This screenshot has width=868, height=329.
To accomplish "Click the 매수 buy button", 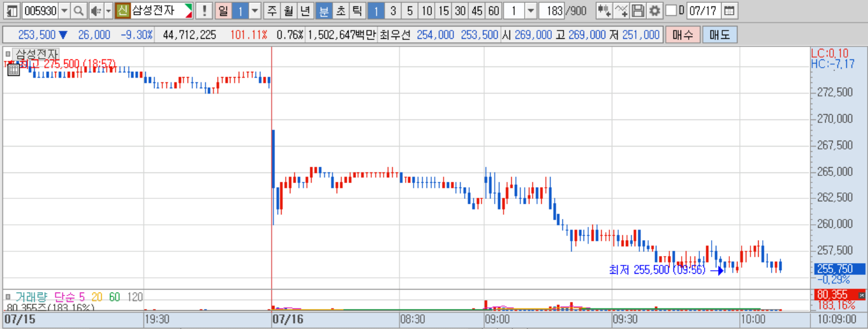I will [x=683, y=35].
